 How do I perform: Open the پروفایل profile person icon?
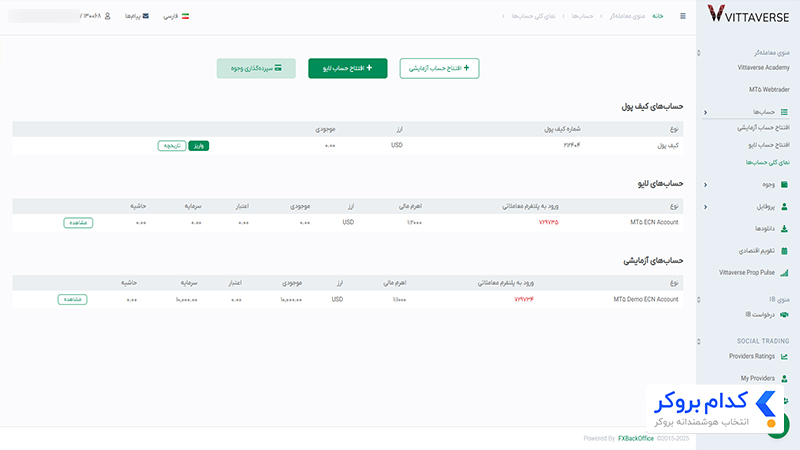tap(784, 207)
